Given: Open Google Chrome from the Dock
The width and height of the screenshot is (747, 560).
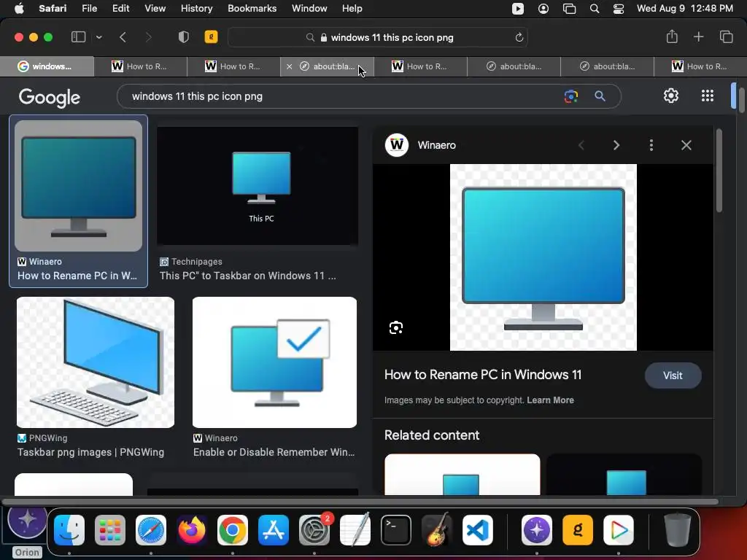Looking at the screenshot, I should coord(233,530).
